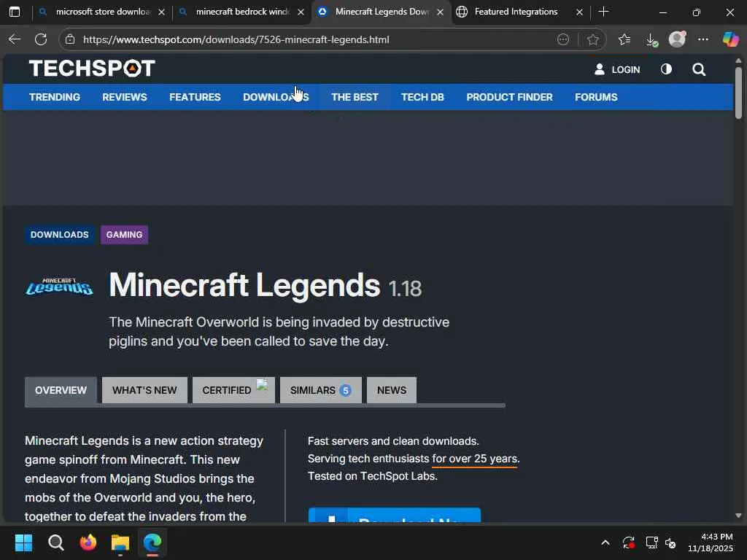747x560 pixels.
Task: Close the minecraft bedrock tab
Action: point(301,12)
